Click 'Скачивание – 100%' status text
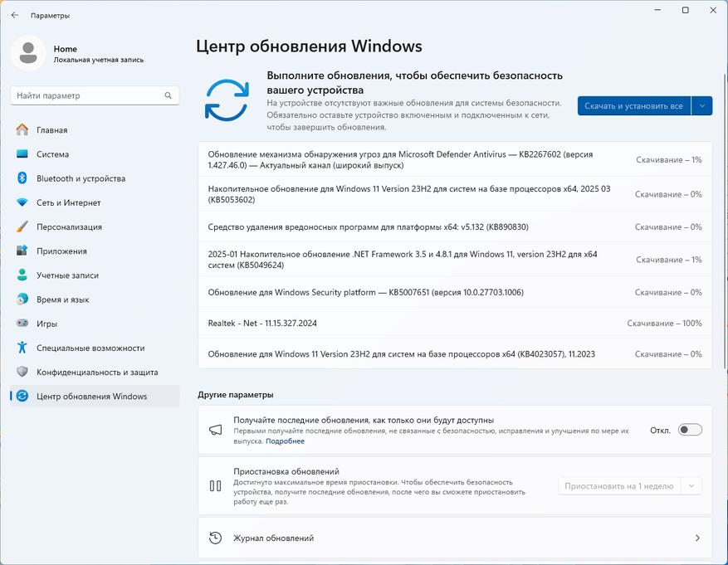728x565 pixels. pos(664,323)
